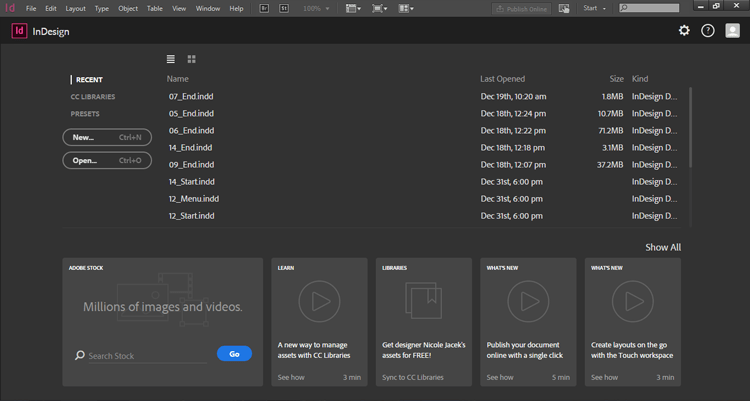This screenshot has height=401, width=750.
Task: Click the InDesign Id logo icon
Action: (19, 31)
